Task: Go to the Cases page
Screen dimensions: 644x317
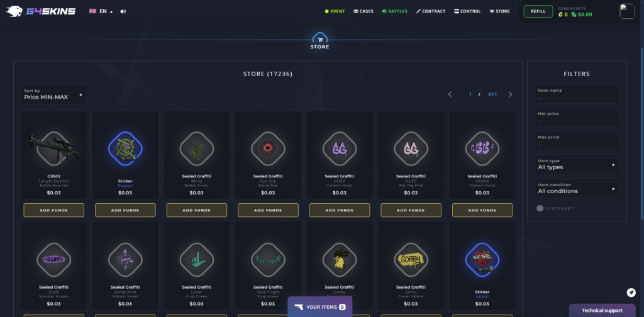Action: 364,11
